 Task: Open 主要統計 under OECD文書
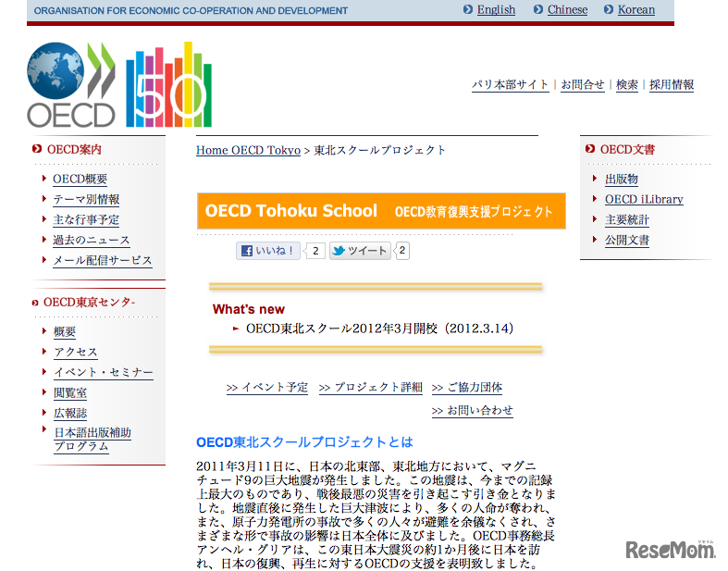627,219
